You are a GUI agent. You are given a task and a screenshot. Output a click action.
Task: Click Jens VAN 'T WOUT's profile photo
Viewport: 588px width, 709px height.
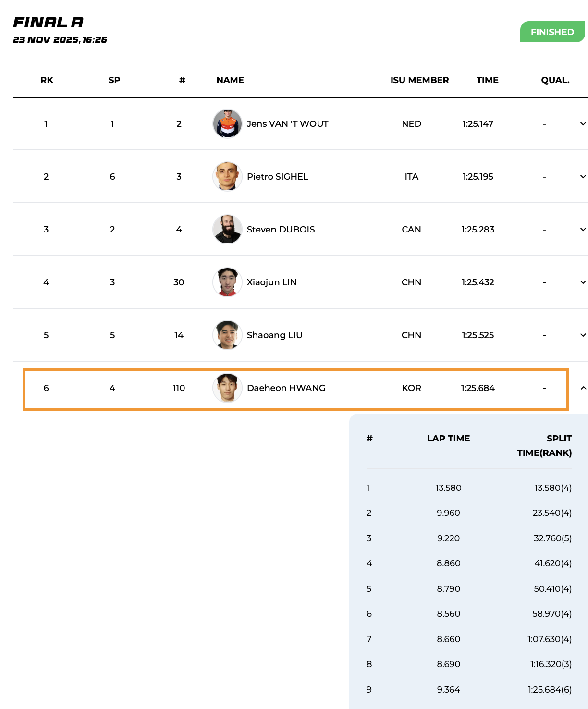[x=227, y=123]
